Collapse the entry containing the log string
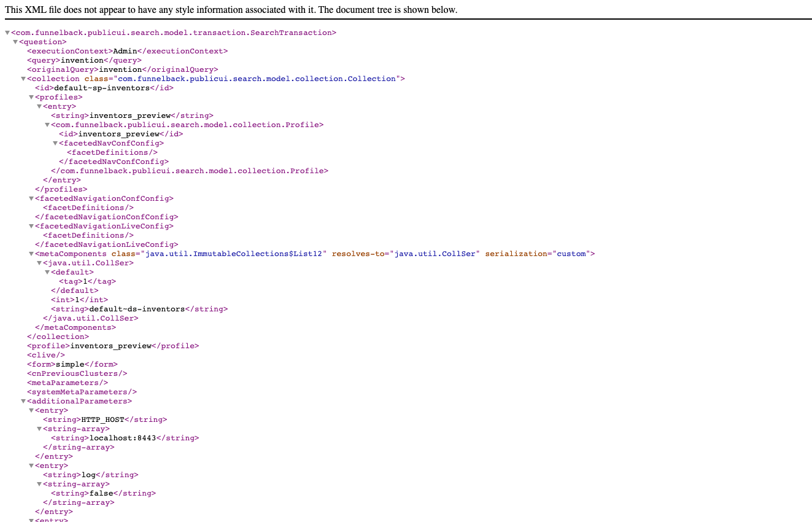This screenshot has height=522, width=812. click(x=31, y=465)
